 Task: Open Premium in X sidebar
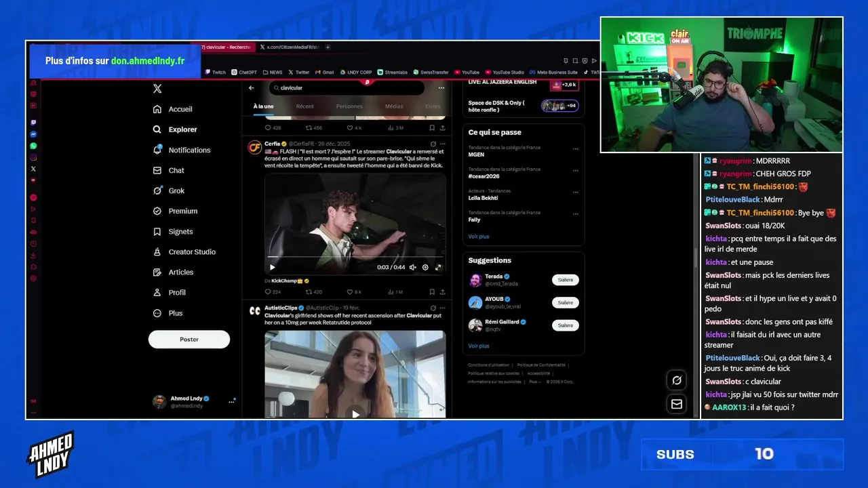click(175, 211)
